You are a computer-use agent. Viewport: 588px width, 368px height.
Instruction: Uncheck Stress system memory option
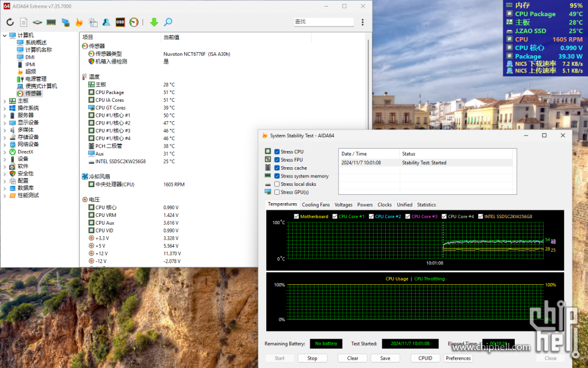(x=277, y=176)
